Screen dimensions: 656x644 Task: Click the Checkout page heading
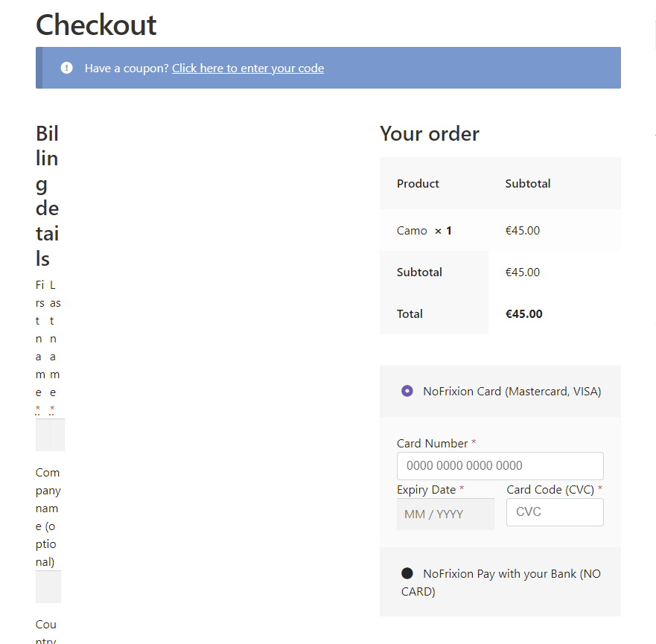[x=95, y=25]
